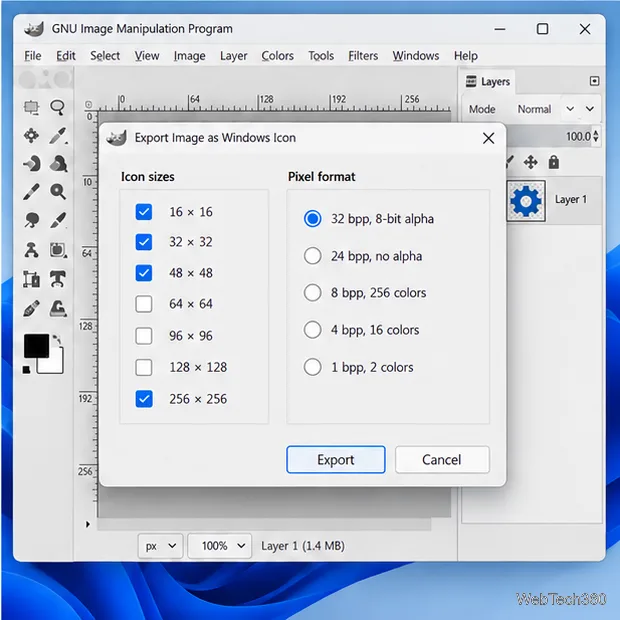Select the Free Select lasso tool
The width and height of the screenshot is (620, 620).
tap(58, 107)
